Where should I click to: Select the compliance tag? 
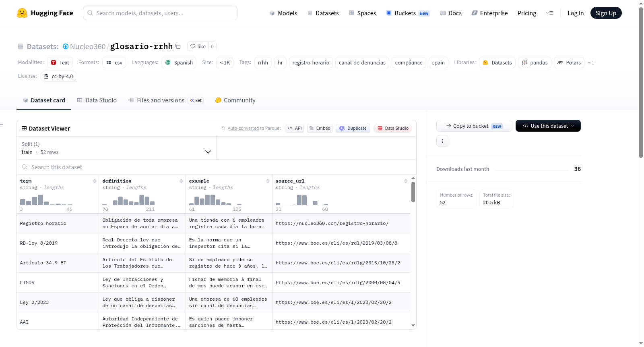coord(409,62)
